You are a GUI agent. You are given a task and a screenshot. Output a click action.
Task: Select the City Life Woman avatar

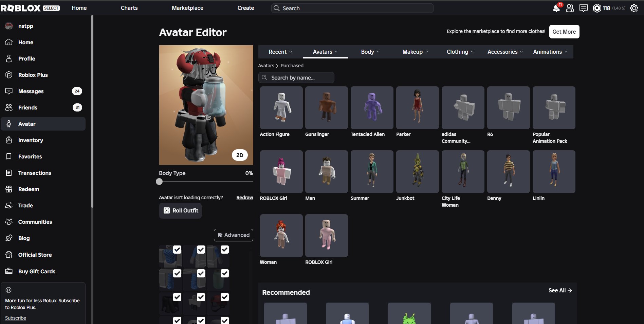click(463, 172)
